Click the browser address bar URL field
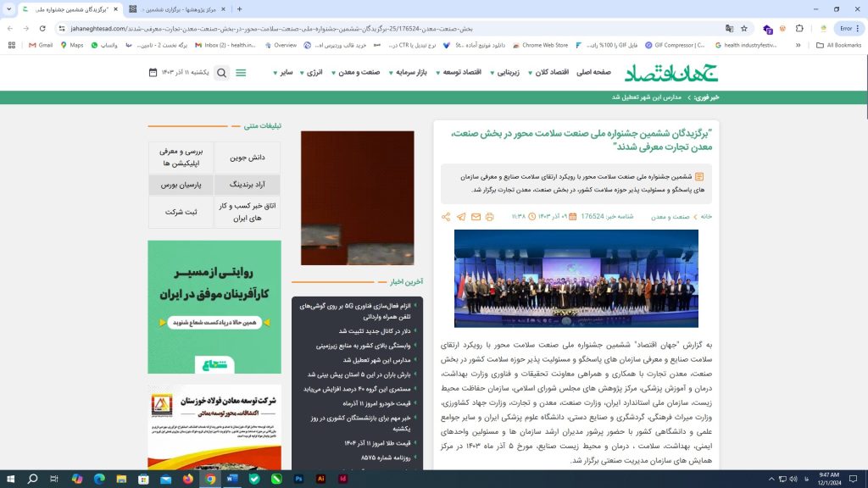The height and width of the screenshot is (488, 868). (381, 28)
